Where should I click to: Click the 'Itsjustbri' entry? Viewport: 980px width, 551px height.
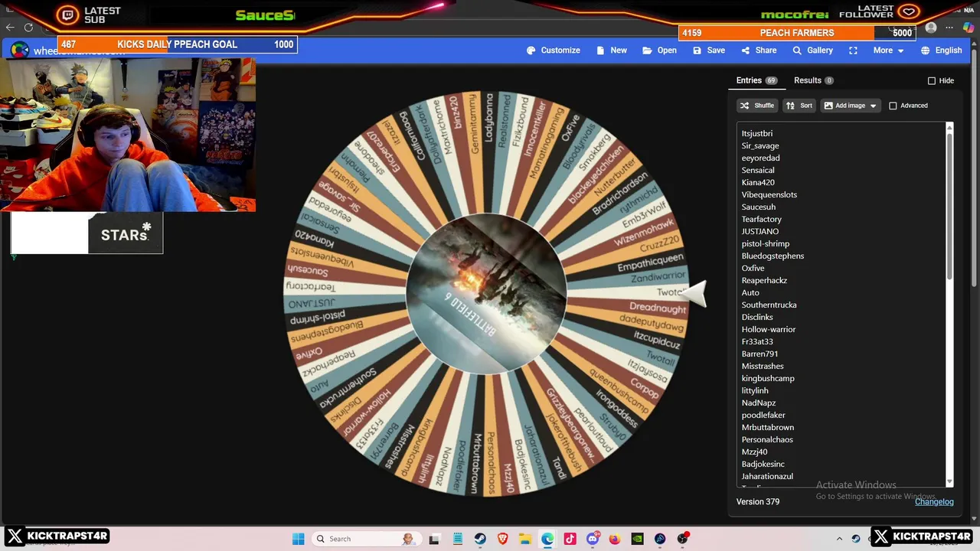click(x=756, y=134)
